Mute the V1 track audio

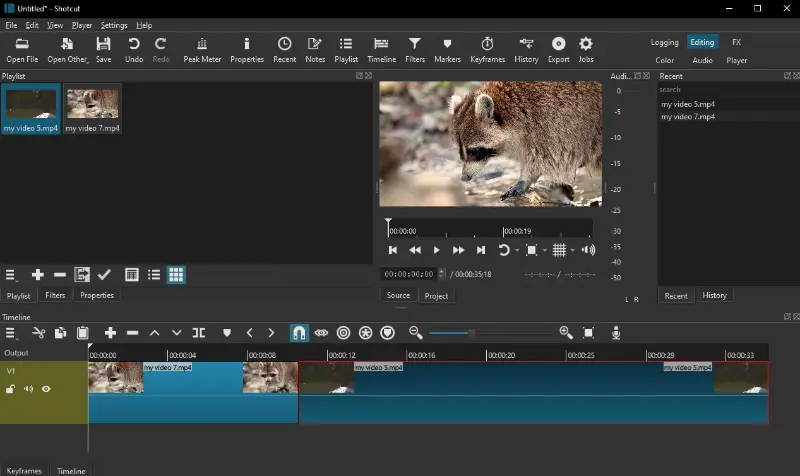tap(28, 389)
